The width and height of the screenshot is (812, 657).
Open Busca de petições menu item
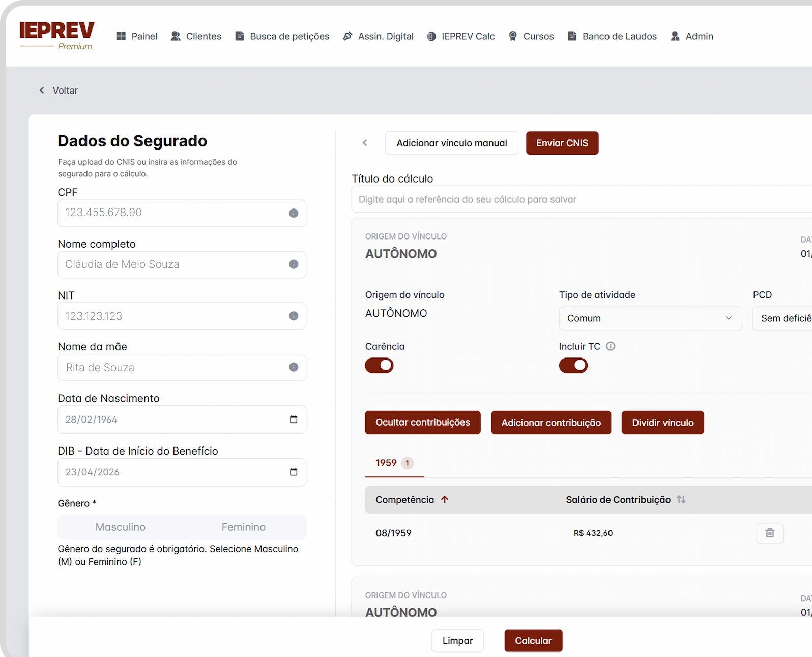[282, 36]
